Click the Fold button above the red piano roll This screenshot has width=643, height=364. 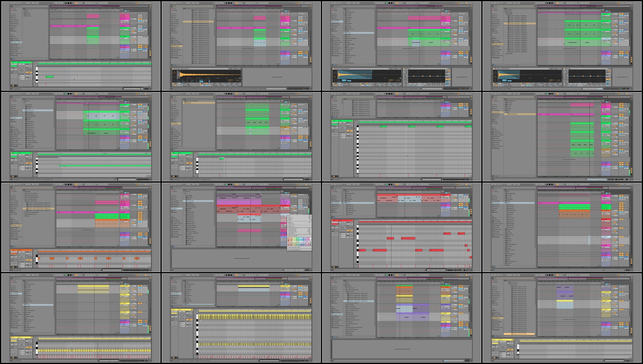coord(356,221)
